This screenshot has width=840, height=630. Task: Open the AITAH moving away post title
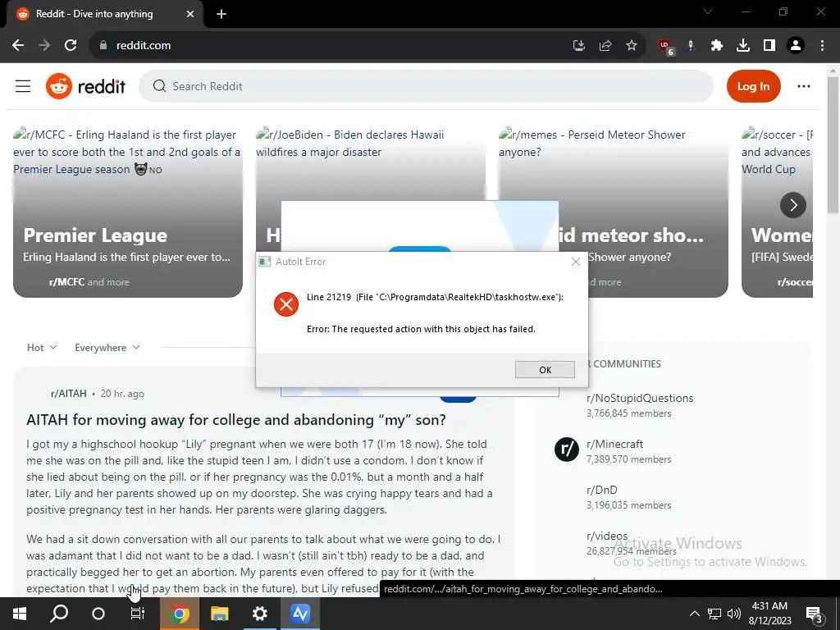click(x=235, y=419)
